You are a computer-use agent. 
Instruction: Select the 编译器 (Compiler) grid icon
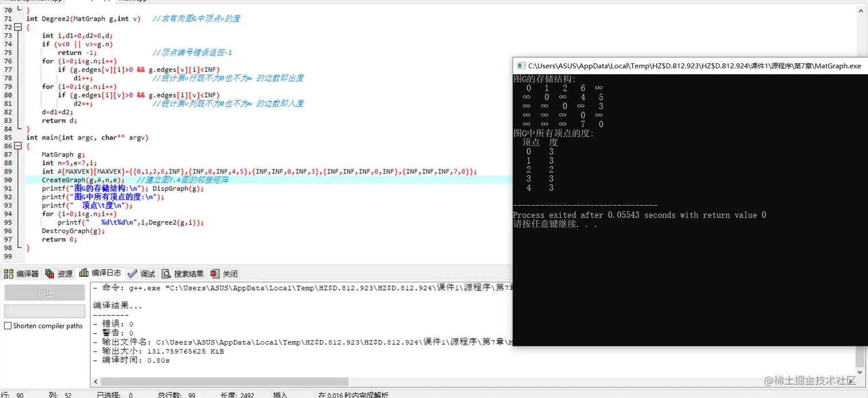tap(8, 273)
